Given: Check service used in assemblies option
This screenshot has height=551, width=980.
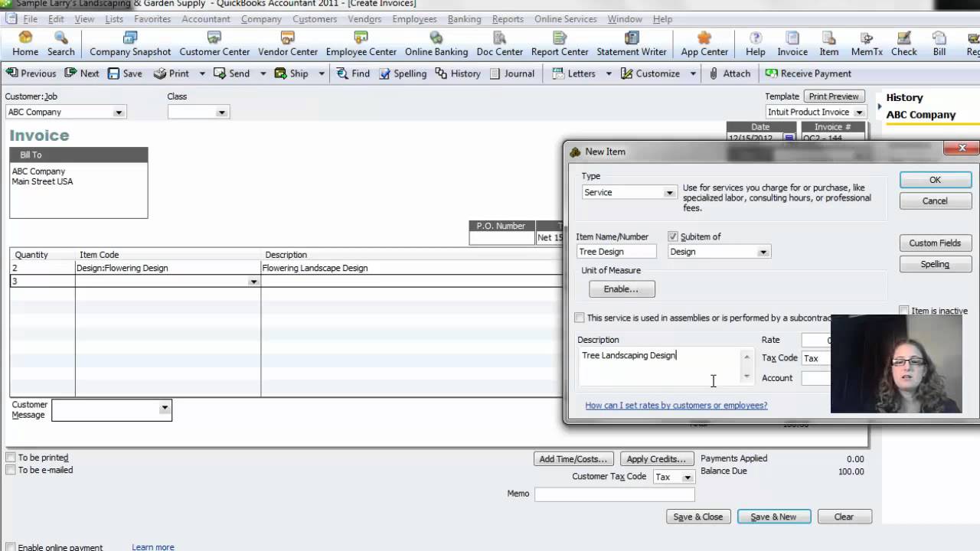Looking at the screenshot, I should click(580, 318).
